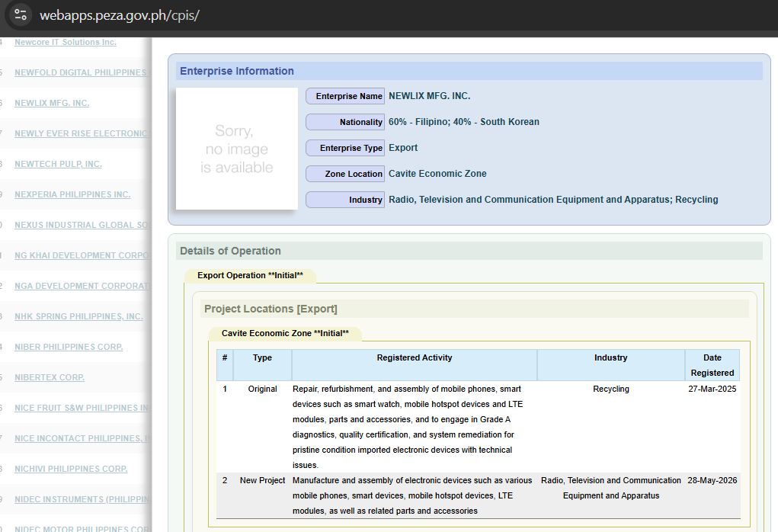Click the Enterprise Type label
The width and height of the screenshot is (778, 532).
point(345,148)
